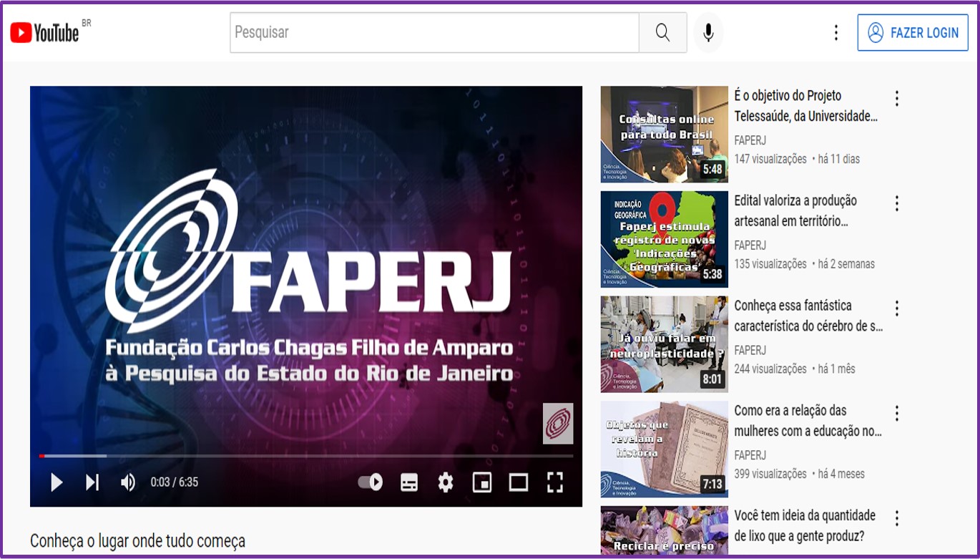The height and width of the screenshot is (559, 980).
Task: Toggle the autoplay switch
Action: pyautogui.click(x=371, y=482)
